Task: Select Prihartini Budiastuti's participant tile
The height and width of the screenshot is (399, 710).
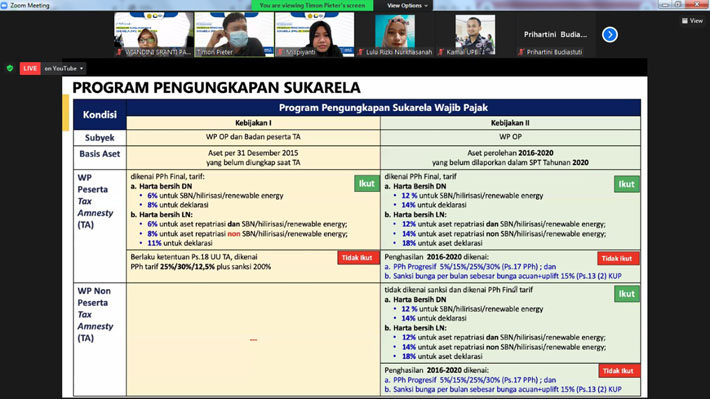Action: pos(555,35)
